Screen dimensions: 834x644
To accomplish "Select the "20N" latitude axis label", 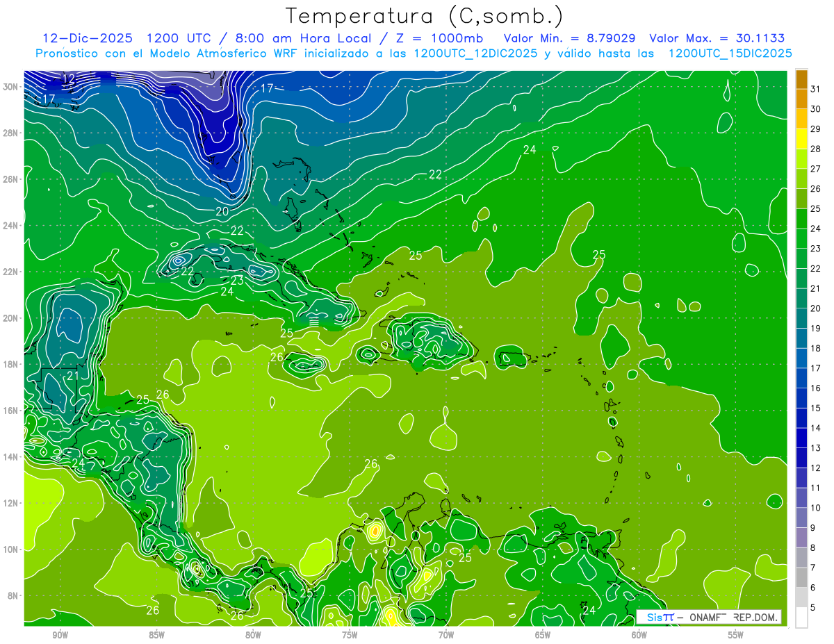I will 10,317.
